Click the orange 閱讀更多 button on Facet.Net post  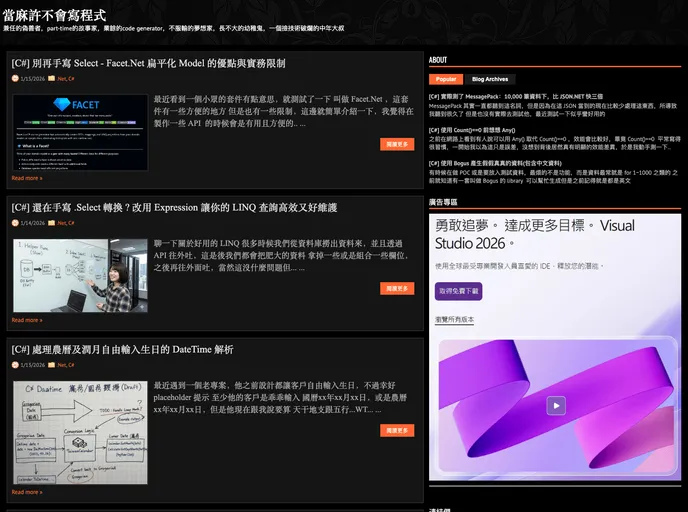397,144
